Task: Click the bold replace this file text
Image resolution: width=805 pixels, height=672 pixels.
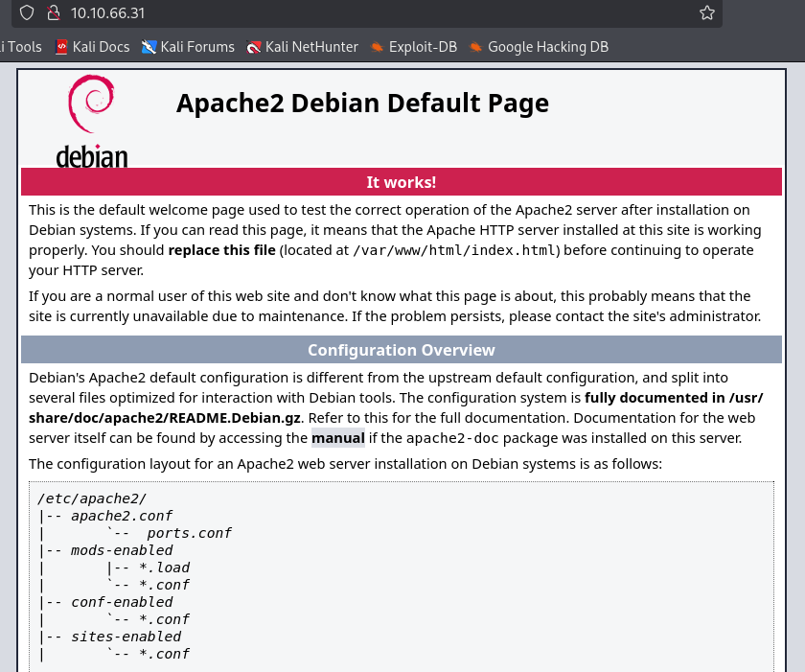Action: pos(221,250)
